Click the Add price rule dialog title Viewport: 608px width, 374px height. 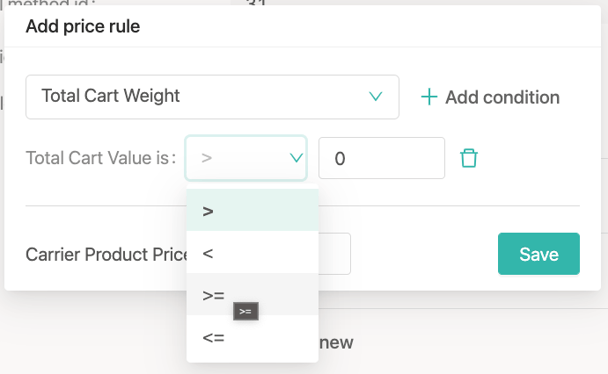pos(83,26)
